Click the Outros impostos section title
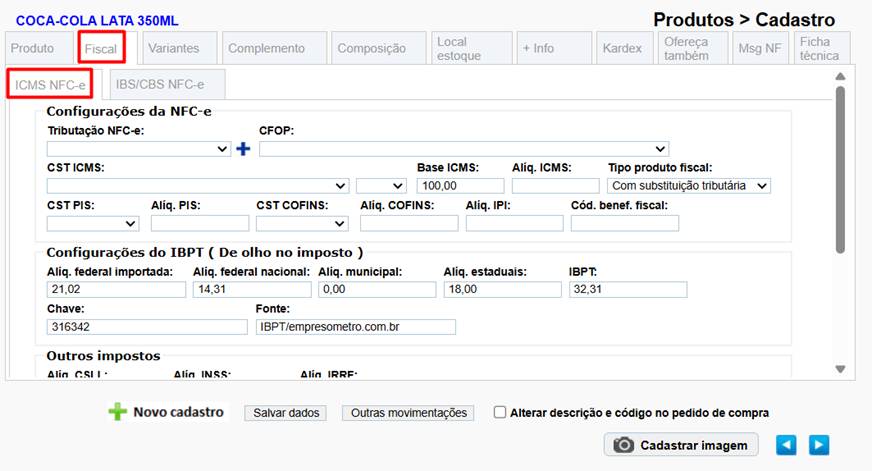The width and height of the screenshot is (872, 471). [103, 356]
